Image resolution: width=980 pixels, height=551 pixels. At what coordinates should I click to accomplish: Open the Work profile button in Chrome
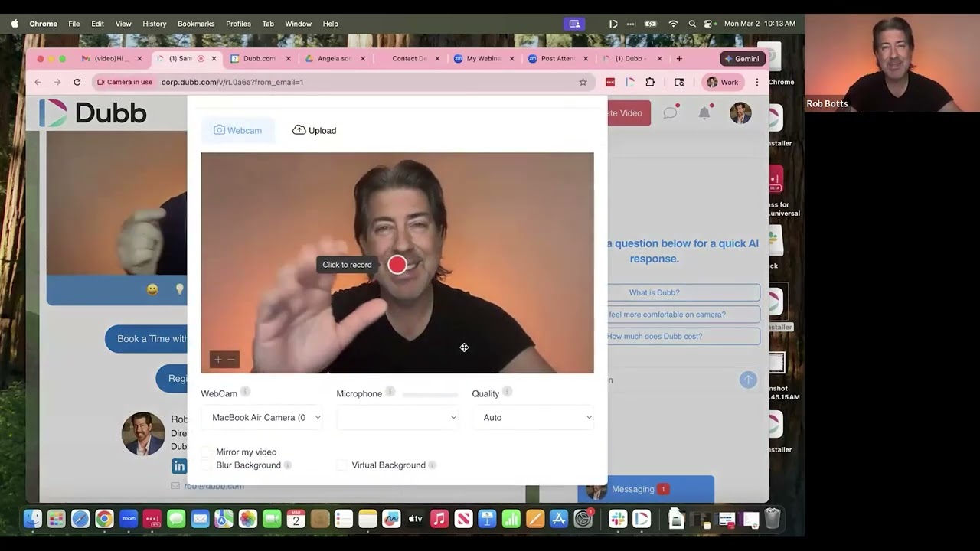tap(722, 82)
